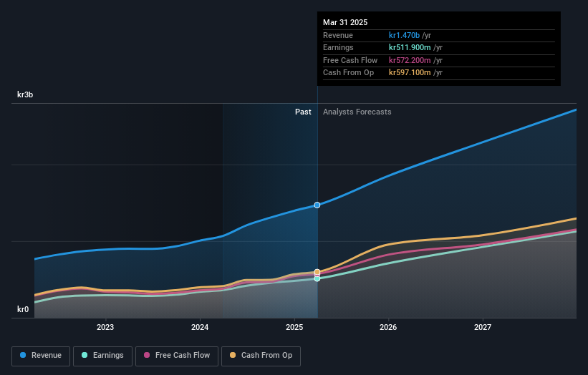Click the 2027 x-axis label
This screenshot has width=588, height=375.
point(483,327)
